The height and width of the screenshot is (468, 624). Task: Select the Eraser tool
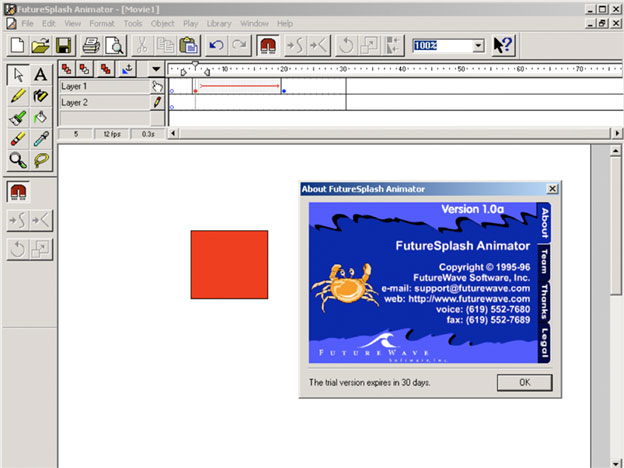[18, 139]
